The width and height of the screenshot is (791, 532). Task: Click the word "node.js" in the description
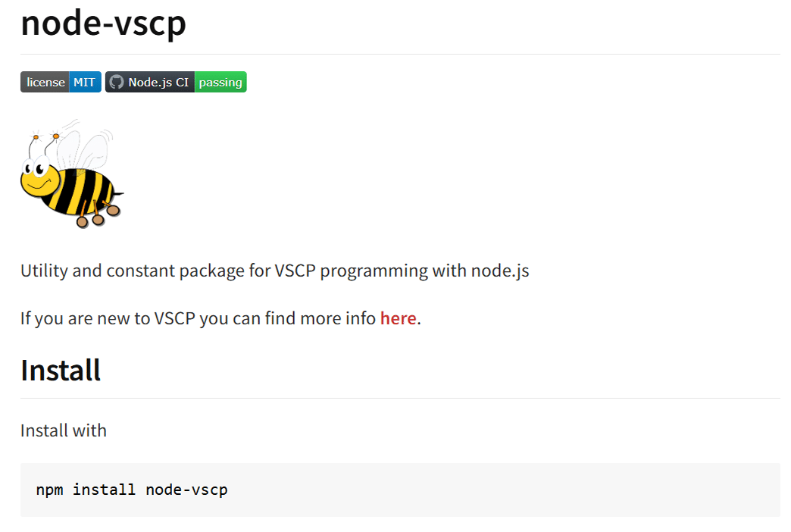(500, 271)
